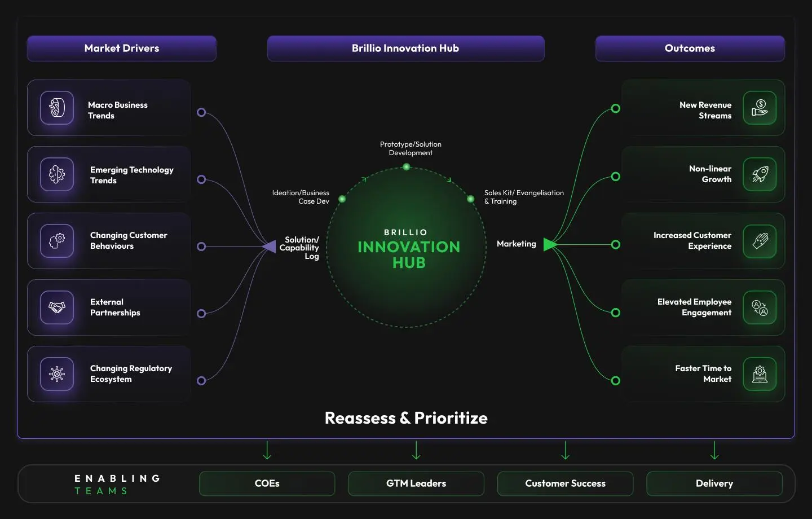The height and width of the screenshot is (519, 812).
Task: Click the Prototype/Solution Development green node
Action: point(406,167)
